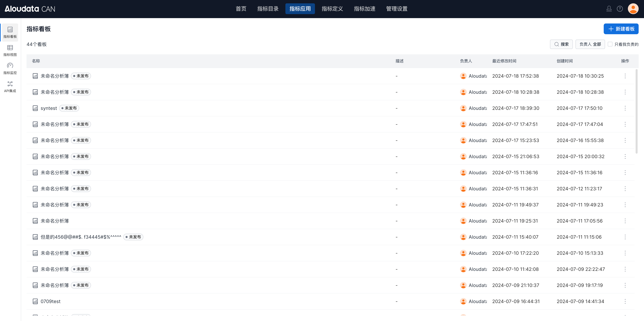Open the syntest dashboard link
644x321 pixels.
point(49,108)
